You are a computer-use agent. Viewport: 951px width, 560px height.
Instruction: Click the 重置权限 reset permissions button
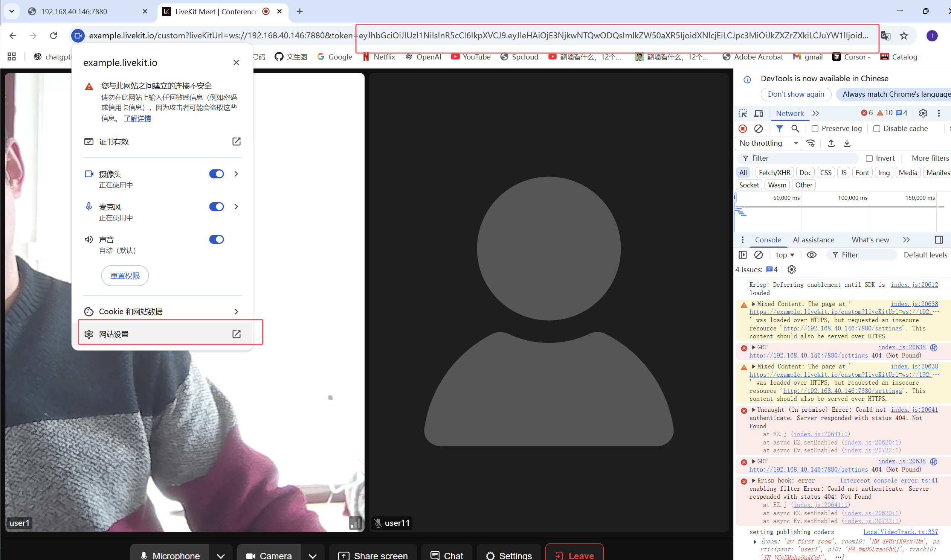pos(125,276)
